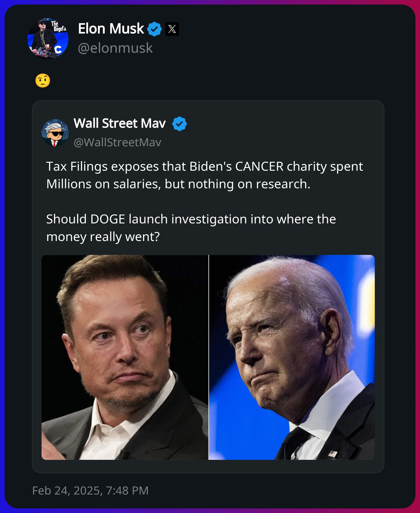420x513 pixels.
Task: Click the word "research" in quoted text
Action: pyautogui.click(x=281, y=184)
